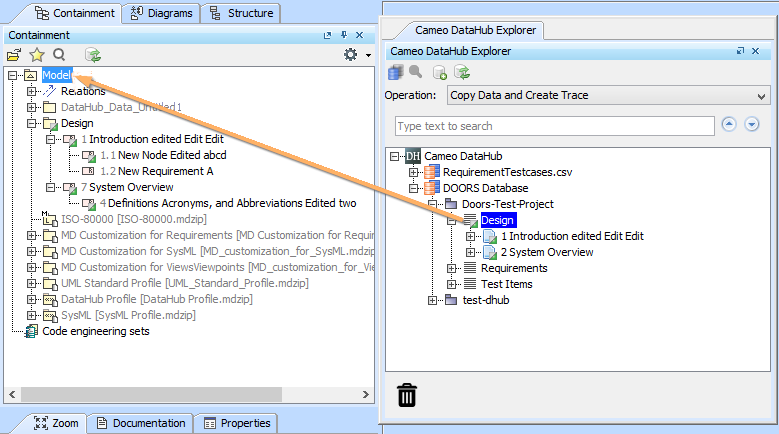Collapse 1 Introduction edited Edit Edit in Containment

(x=50, y=140)
